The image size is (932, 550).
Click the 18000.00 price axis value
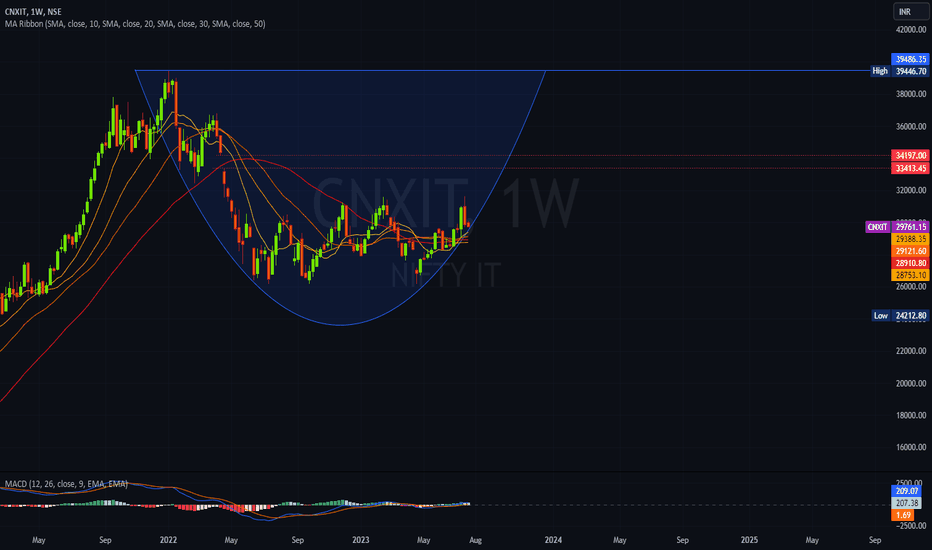point(911,415)
